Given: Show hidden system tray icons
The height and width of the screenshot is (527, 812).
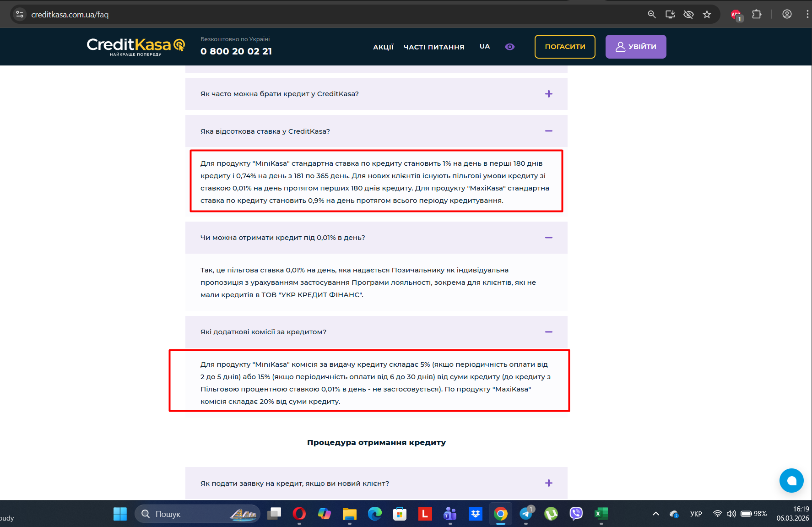Looking at the screenshot, I should pyautogui.click(x=656, y=514).
